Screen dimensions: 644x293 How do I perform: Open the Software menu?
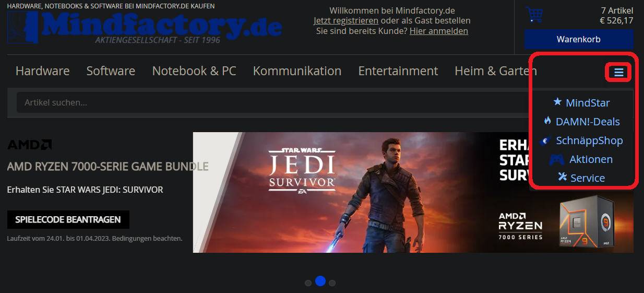click(111, 71)
